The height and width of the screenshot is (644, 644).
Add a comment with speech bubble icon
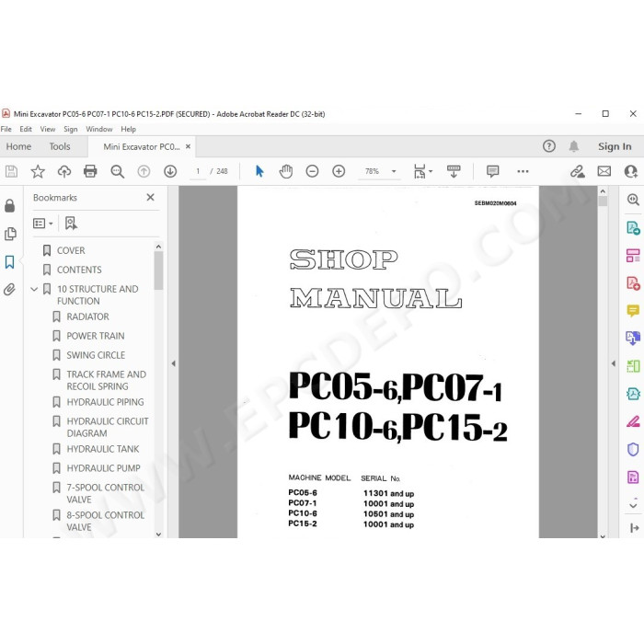point(492,171)
